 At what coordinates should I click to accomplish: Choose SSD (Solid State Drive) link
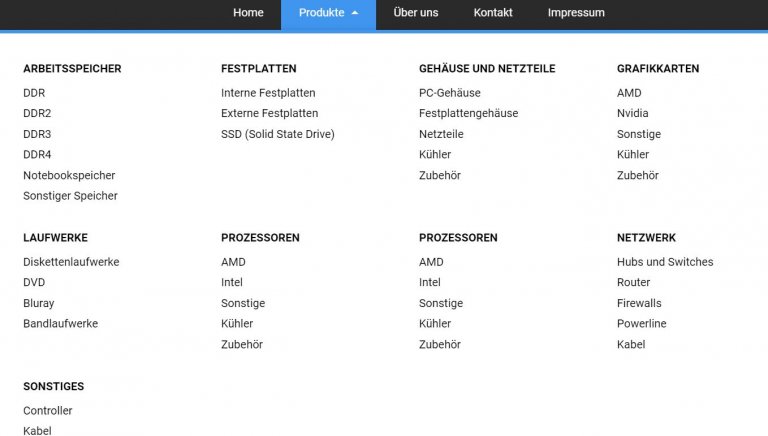pos(278,134)
